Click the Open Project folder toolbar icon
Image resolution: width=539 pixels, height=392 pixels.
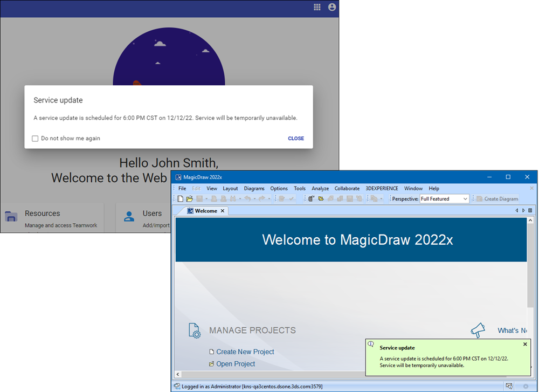click(x=189, y=199)
